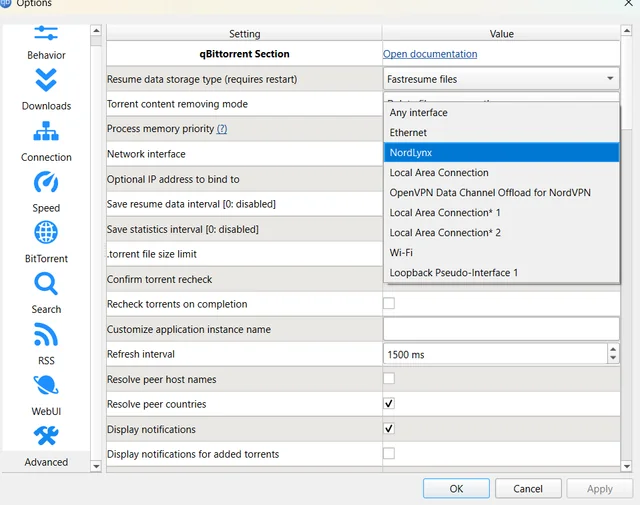Disable Resolve peer countries checkbox
This screenshot has width=640, height=505.
pos(389,404)
